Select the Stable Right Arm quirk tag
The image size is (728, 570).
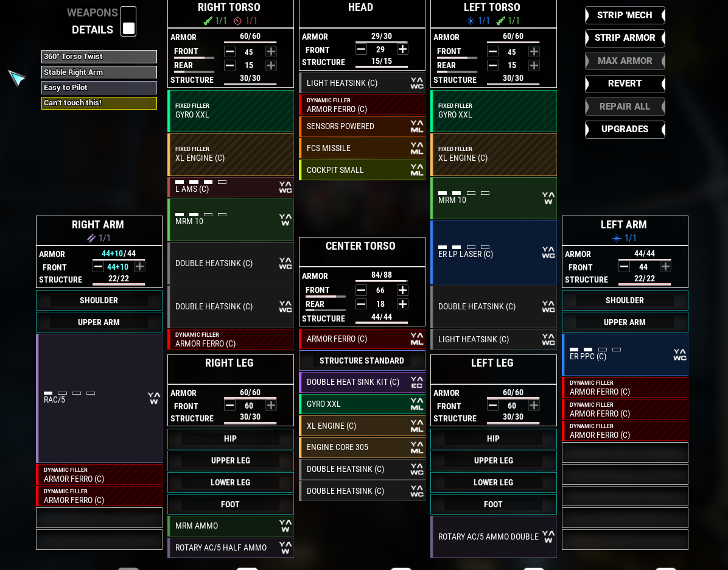[x=99, y=72]
